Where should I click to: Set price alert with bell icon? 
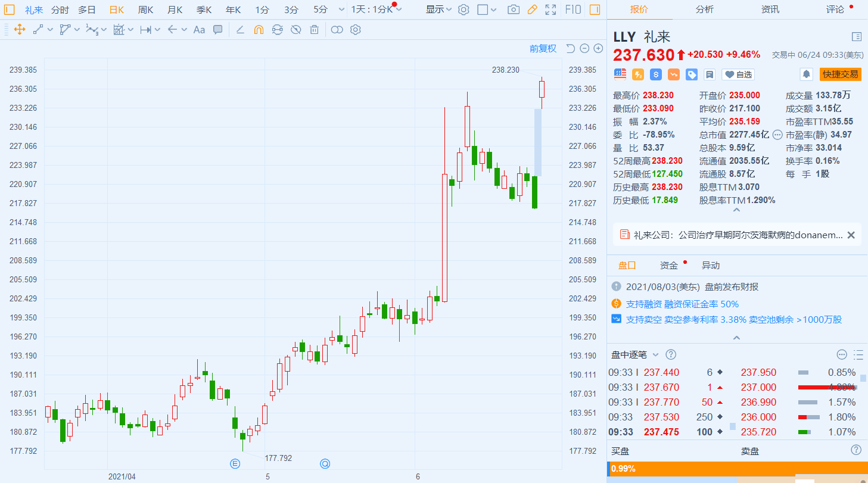point(807,74)
